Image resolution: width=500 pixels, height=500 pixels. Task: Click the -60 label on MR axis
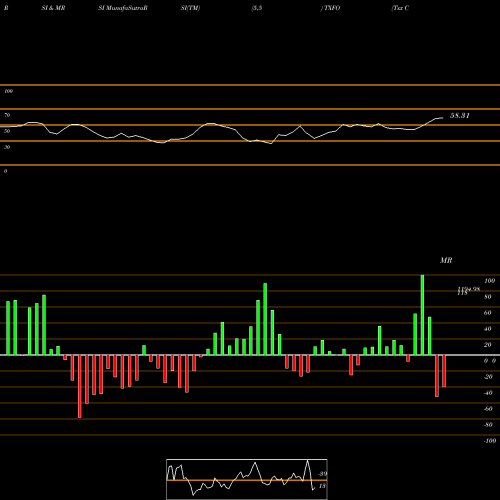[488, 409]
